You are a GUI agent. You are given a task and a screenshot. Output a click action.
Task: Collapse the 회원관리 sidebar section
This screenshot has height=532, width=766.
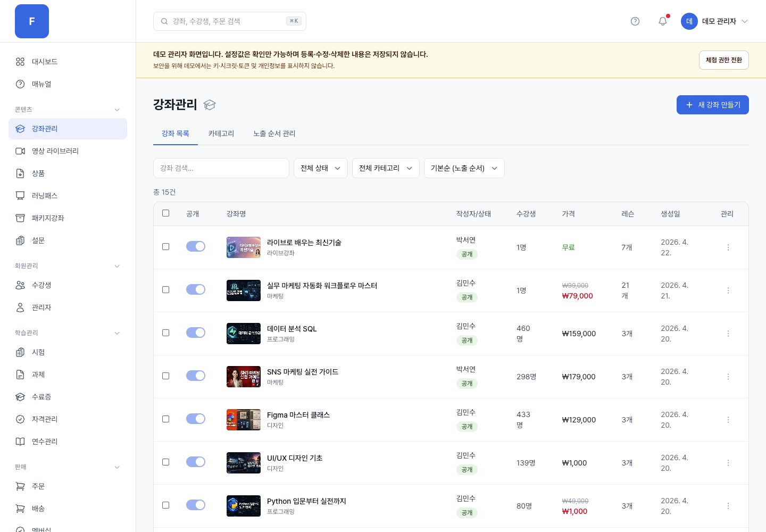[68, 266]
